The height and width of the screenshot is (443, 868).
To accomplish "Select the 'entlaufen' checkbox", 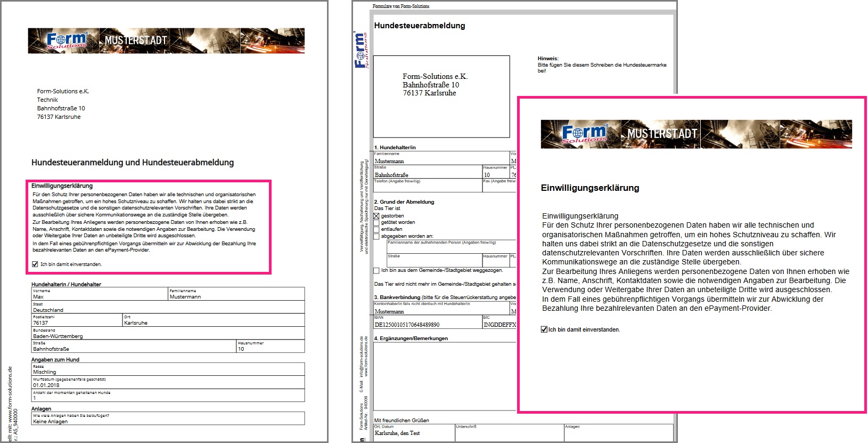I will point(376,229).
